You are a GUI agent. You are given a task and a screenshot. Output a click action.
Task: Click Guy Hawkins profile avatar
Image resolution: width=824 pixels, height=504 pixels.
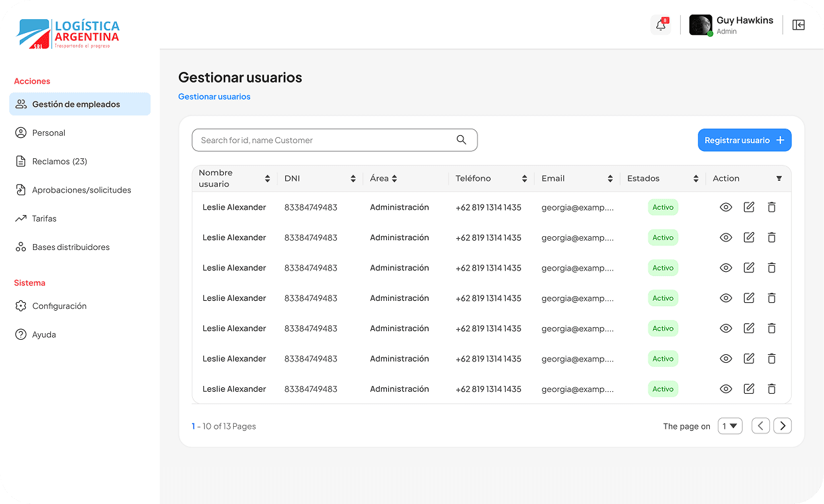700,25
